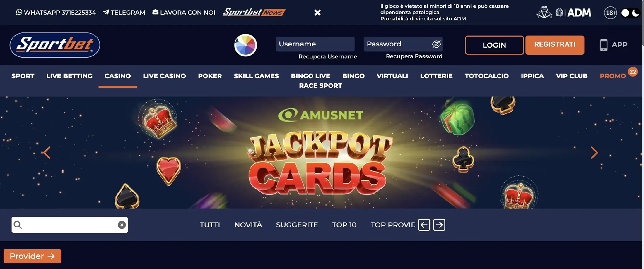The width and height of the screenshot is (644, 269).
Task: Click the colorful prize wheel icon
Action: (245, 45)
